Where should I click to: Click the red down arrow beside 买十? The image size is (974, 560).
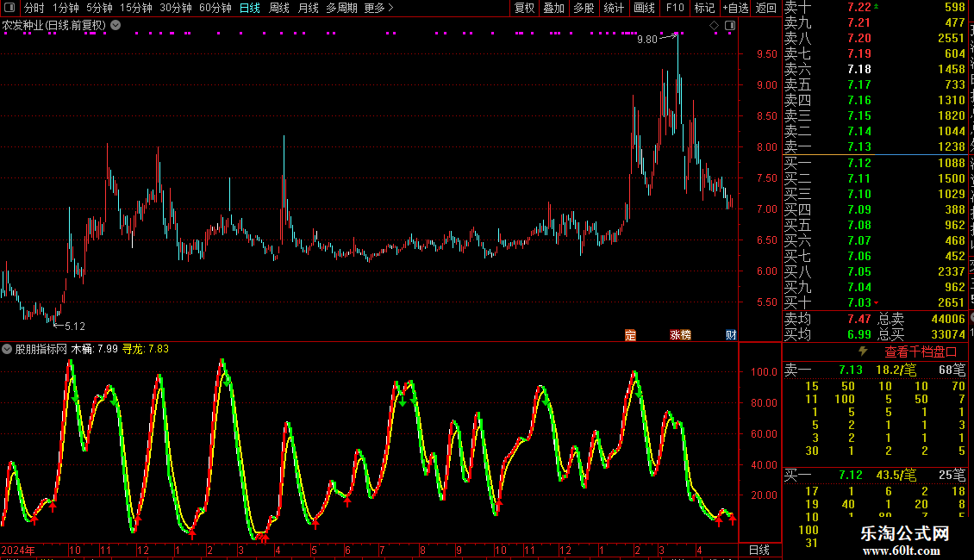876,303
